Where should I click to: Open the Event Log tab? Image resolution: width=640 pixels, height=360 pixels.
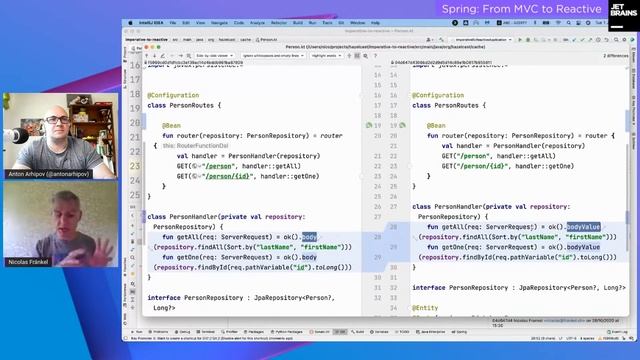point(617,332)
